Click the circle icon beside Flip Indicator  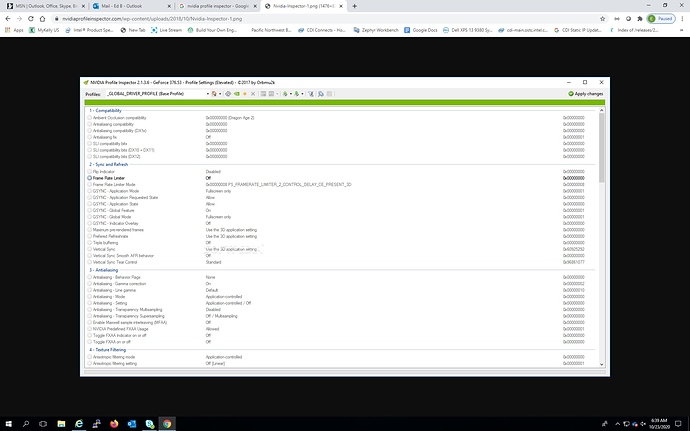[89, 171]
